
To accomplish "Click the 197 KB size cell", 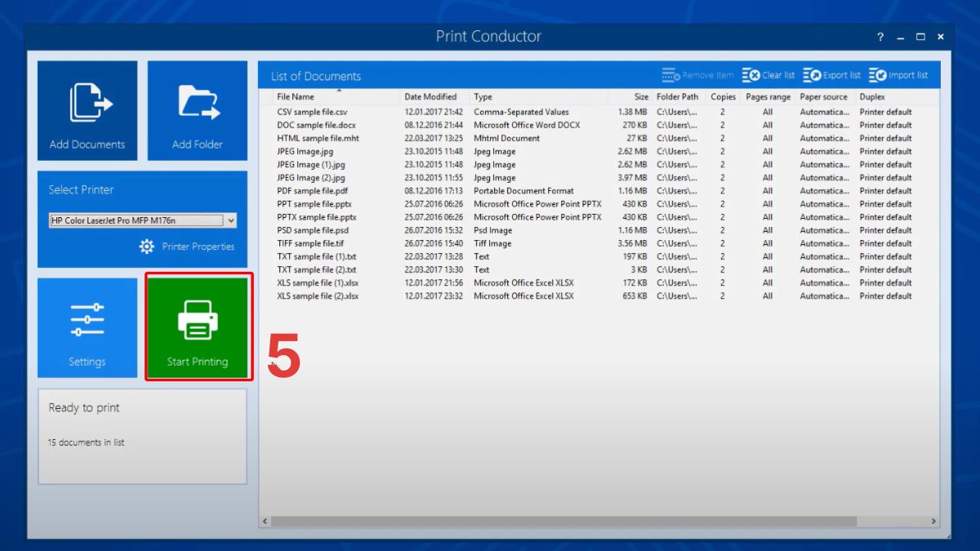I will (635, 256).
